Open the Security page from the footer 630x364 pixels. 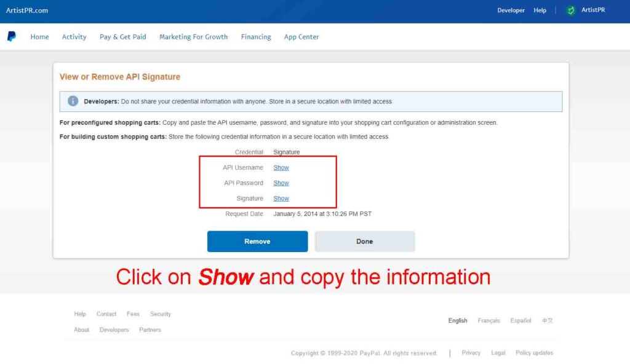click(x=160, y=314)
